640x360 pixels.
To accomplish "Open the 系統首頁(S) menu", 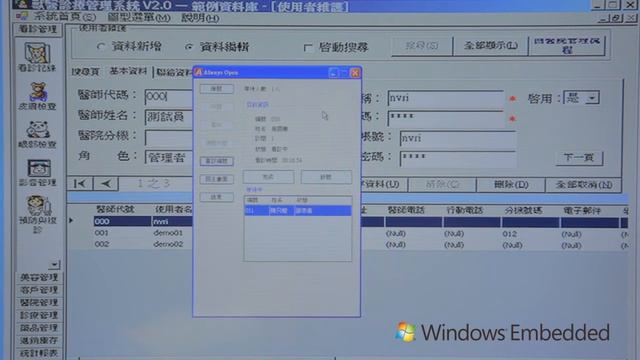I will 64,17.
